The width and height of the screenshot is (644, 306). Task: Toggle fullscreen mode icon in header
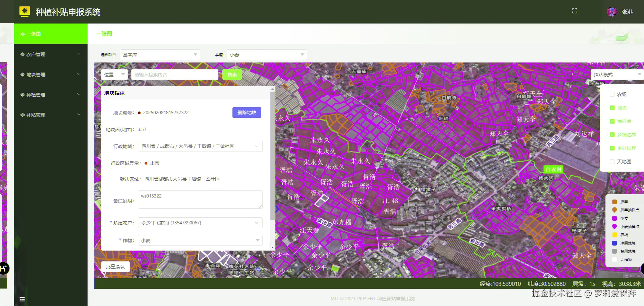click(x=575, y=11)
